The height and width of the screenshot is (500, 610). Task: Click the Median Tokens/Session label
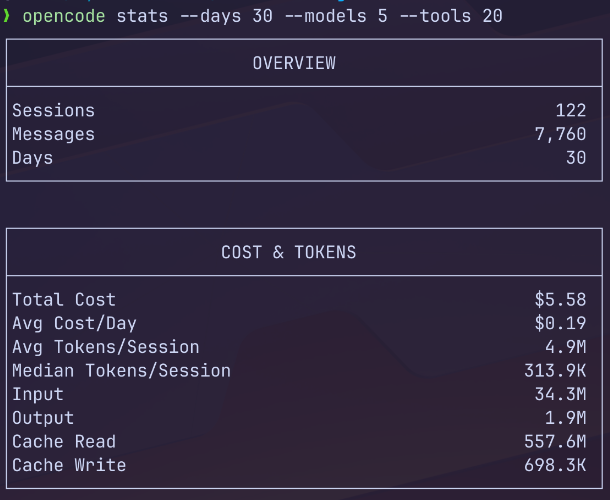[x=121, y=371]
